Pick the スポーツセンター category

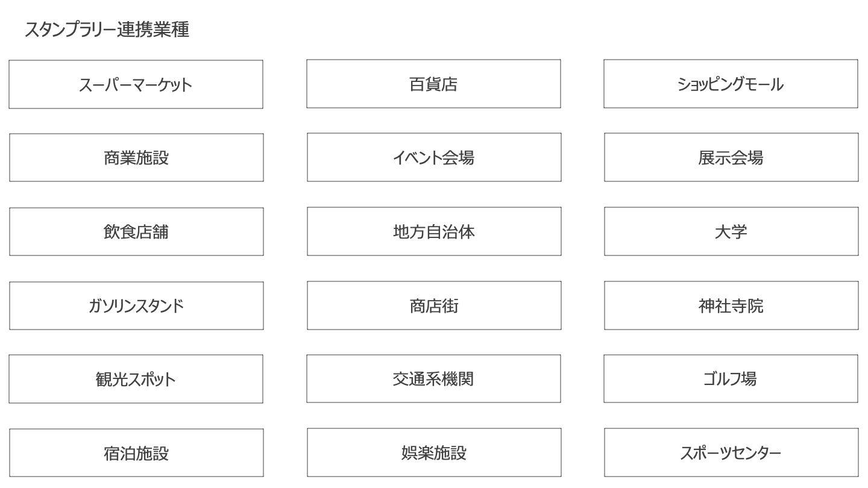[x=731, y=453]
